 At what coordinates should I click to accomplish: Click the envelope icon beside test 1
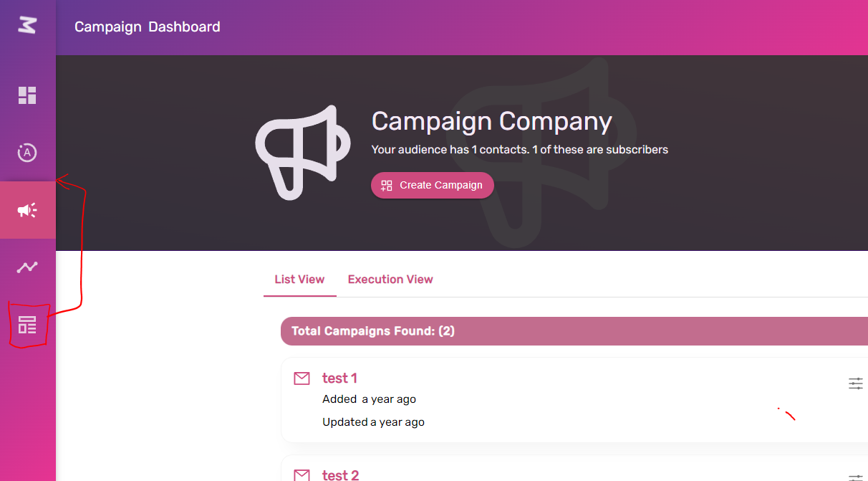click(x=302, y=378)
